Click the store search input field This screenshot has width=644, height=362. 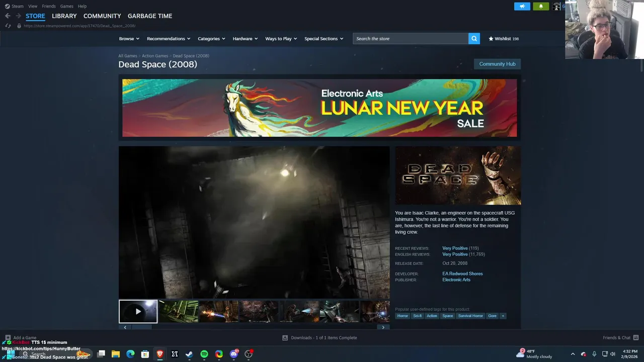[411, 39]
